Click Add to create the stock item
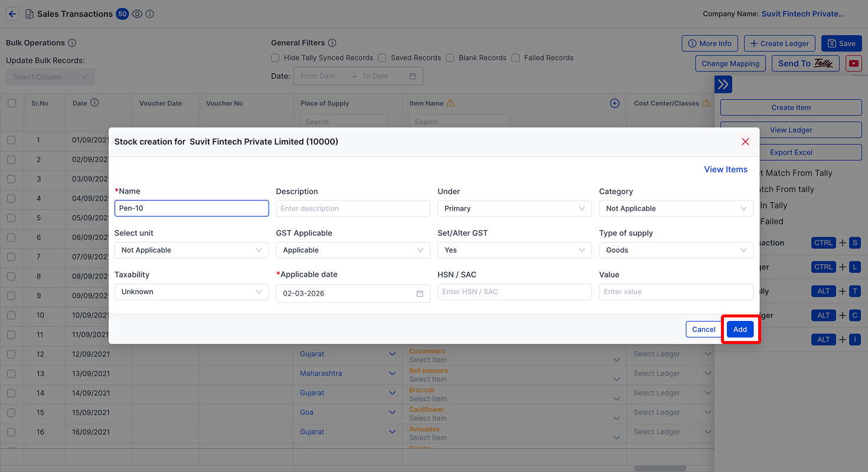 pyautogui.click(x=740, y=329)
